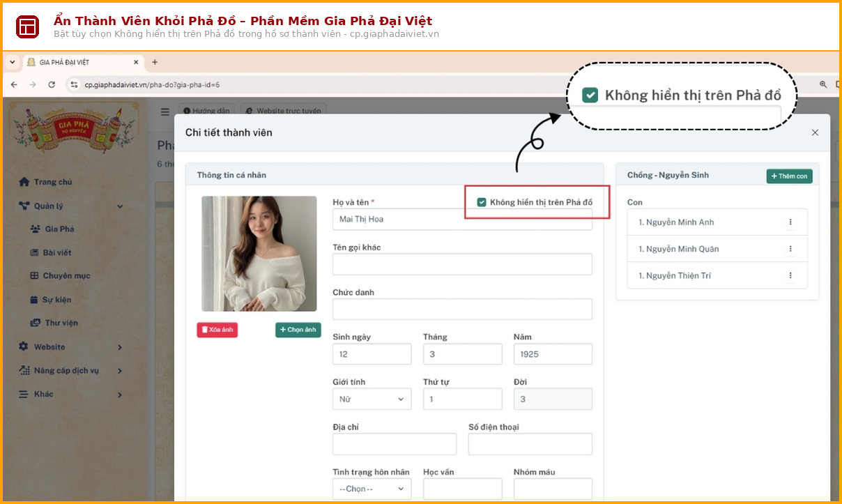Go forward in the browser
Viewport: 842px width, 504px height.
pos(33,84)
